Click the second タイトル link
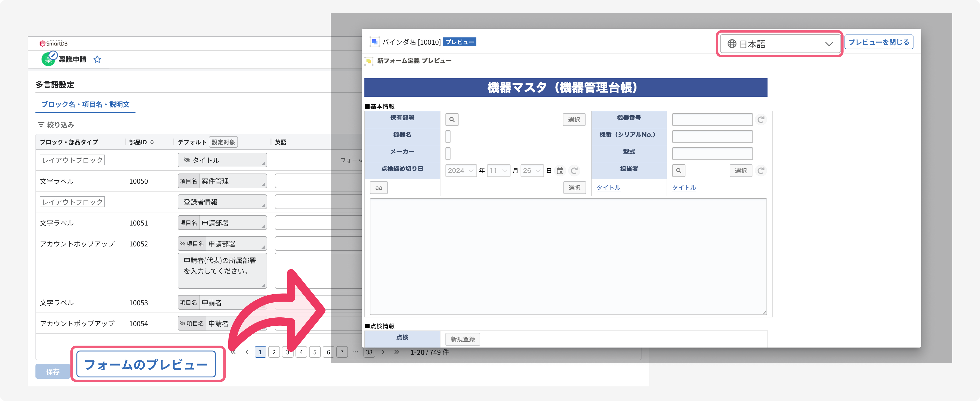Viewport: 980px width, 401px height. click(x=684, y=187)
